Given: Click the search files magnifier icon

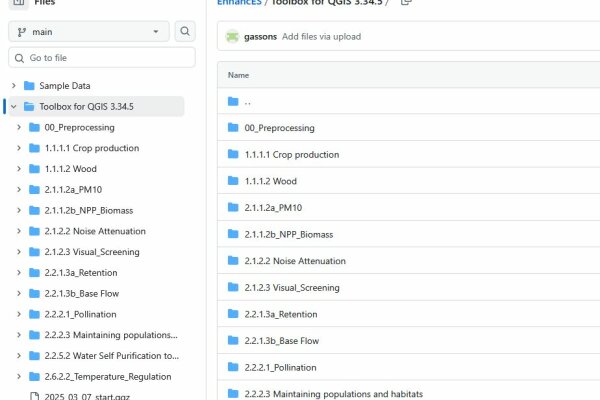Looking at the screenshot, I should (185, 32).
